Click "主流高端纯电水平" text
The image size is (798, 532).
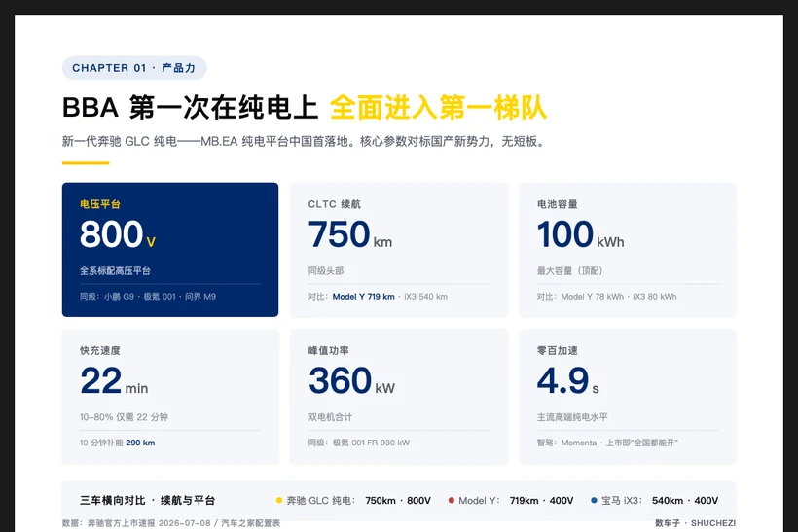tap(572, 417)
